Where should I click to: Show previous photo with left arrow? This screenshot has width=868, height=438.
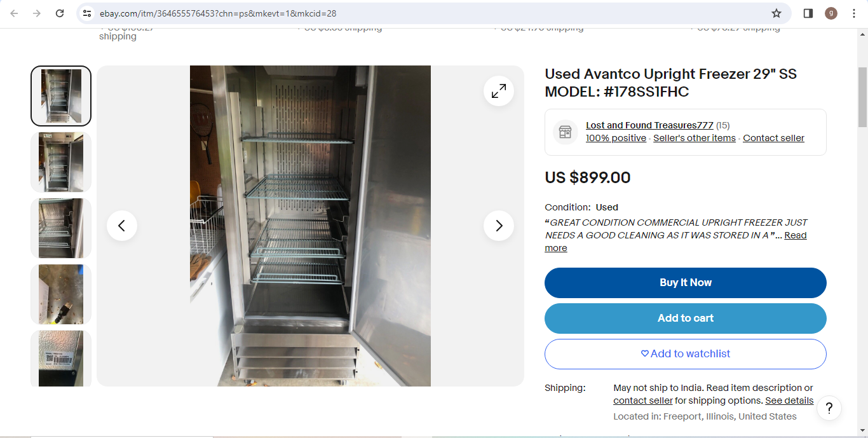pos(122,226)
